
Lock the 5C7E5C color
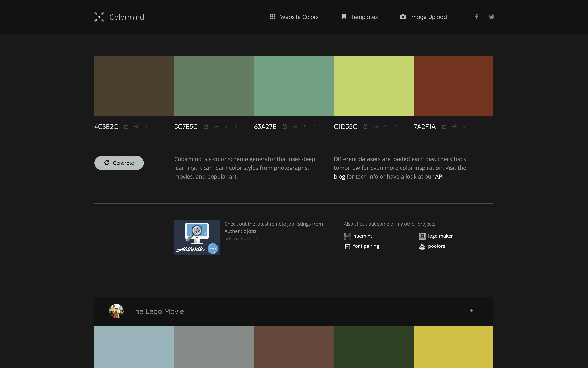[206, 126]
